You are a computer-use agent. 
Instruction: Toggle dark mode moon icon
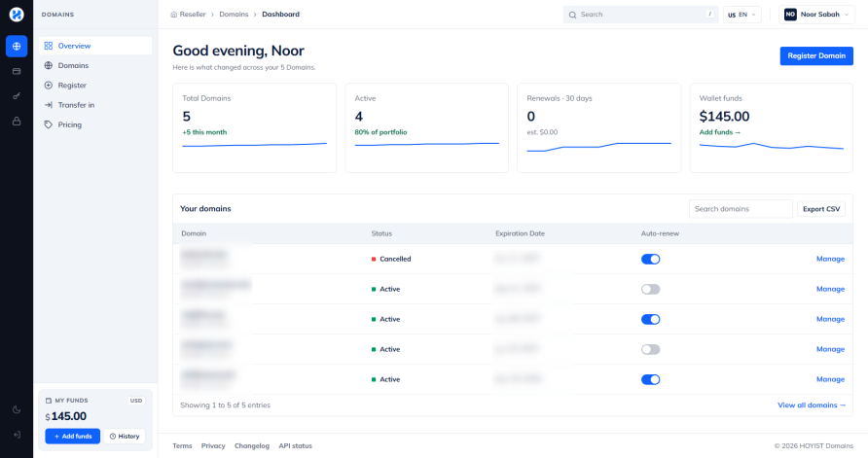point(17,410)
